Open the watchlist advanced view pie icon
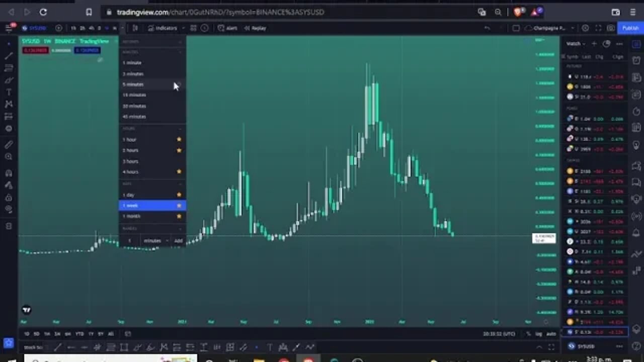Image resolution: width=644 pixels, height=362 pixels. (x=606, y=44)
